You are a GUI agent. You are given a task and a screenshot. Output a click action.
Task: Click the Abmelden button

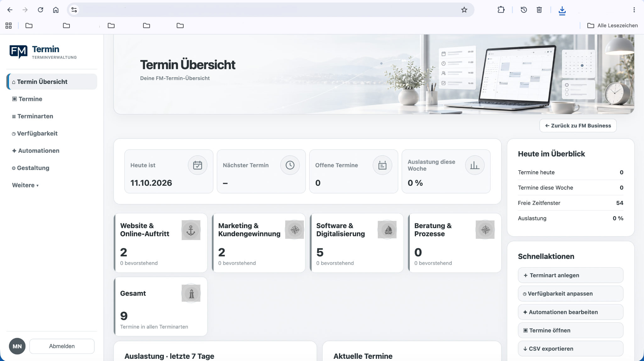click(62, 346)
